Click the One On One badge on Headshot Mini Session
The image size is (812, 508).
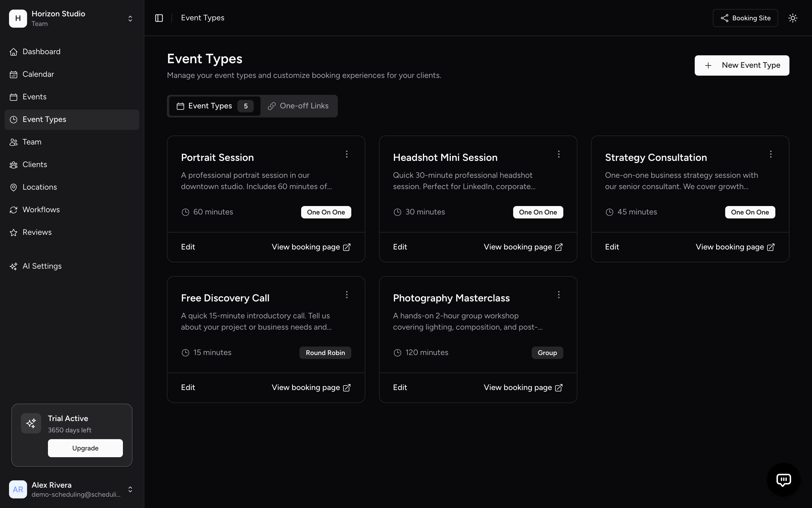pyautogui.click(x=538, y=212)
